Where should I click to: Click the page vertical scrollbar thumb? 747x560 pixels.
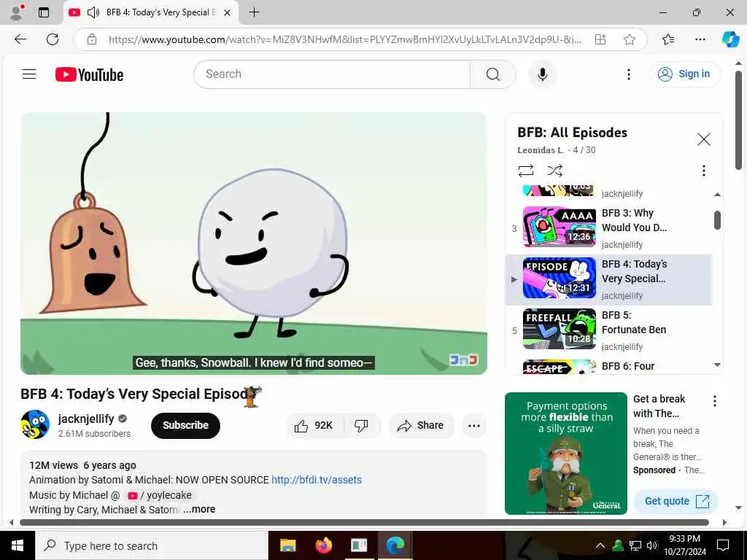pos(738,120)
